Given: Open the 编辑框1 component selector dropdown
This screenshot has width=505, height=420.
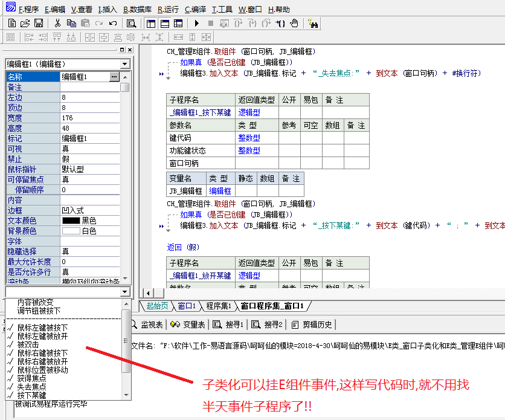Looking at the screenshot, I should [125, 64].
